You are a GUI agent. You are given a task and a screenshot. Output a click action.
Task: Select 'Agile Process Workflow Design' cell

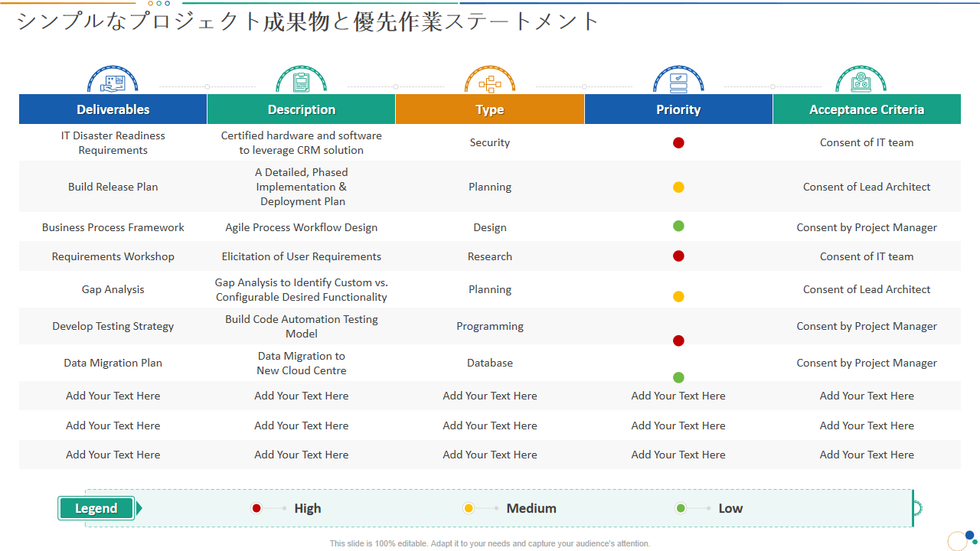[302, 227]
